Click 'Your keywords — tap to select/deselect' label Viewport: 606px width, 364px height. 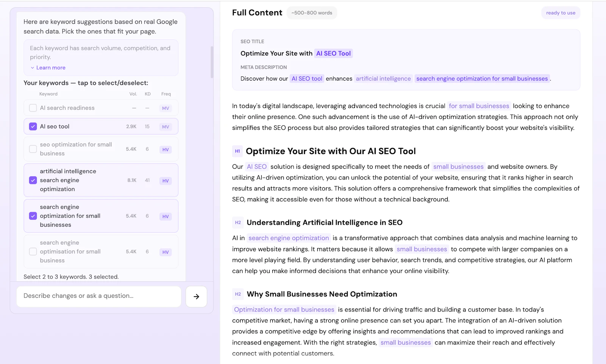(x=86, y=83)
